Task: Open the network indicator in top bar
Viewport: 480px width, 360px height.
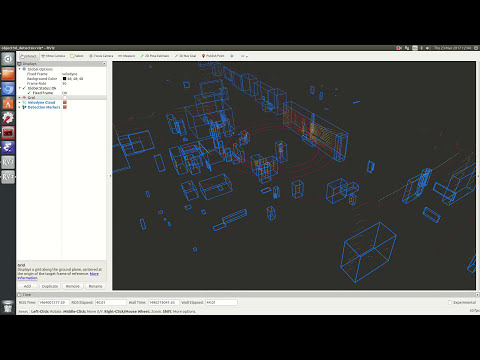Action: click(407, 48)
